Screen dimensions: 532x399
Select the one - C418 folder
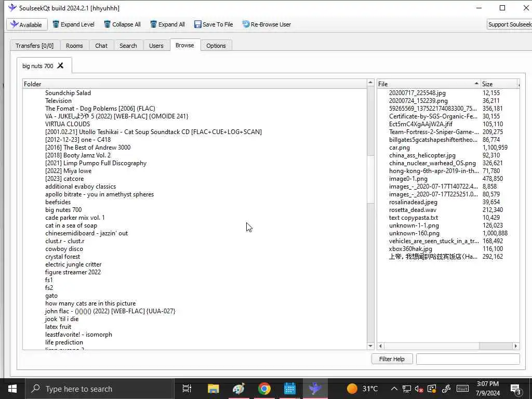pyautogui.click(x=78, y=139)
